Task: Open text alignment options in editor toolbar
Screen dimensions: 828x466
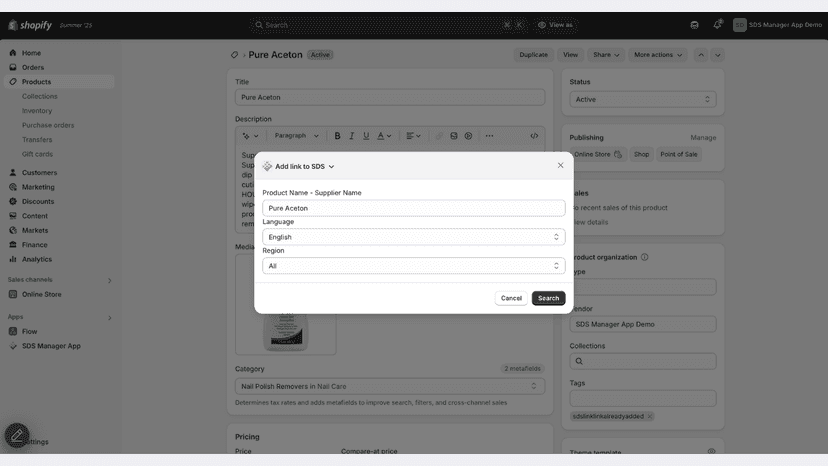Action: pos(413,136)
